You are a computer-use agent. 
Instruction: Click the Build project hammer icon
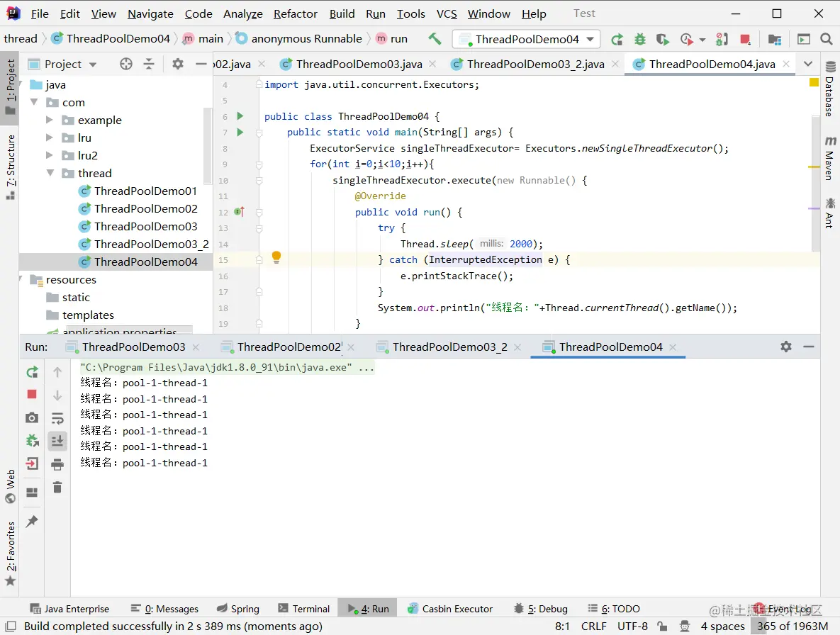[435, 38]
